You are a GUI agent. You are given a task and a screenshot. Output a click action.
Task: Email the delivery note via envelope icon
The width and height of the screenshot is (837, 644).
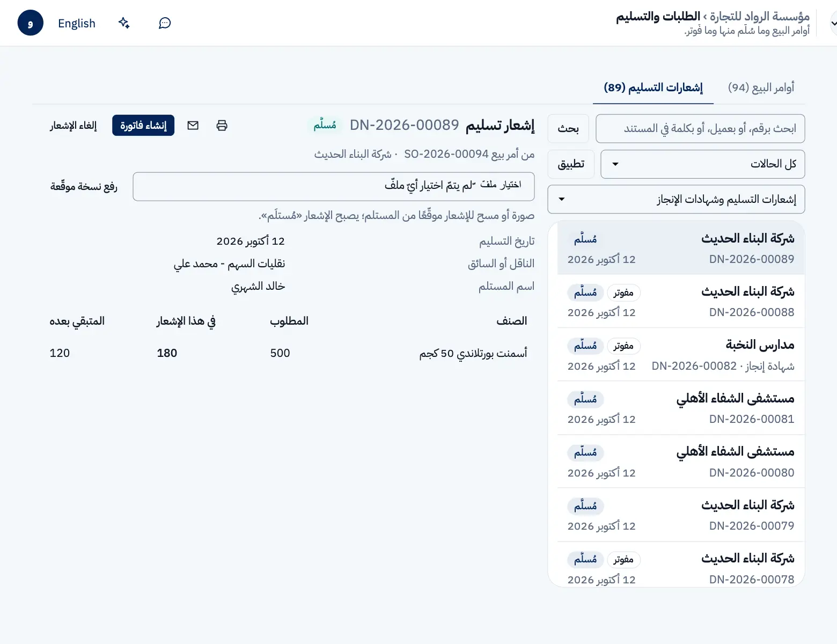click(x=193, y=126)
